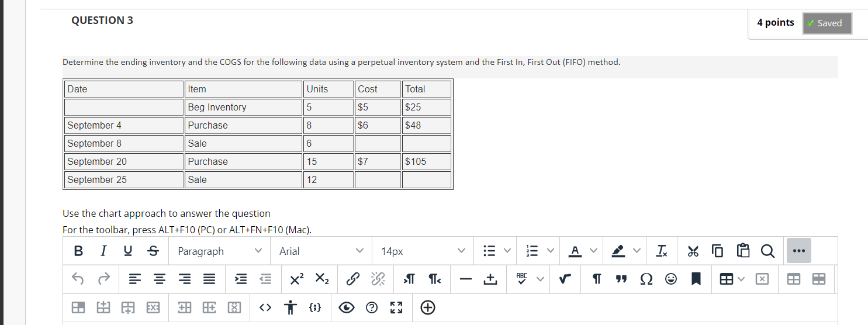The height and width of the screenshot is (325, 868).
Task: Increase indent
Action: pyautogui.click(x=241, y=279)
